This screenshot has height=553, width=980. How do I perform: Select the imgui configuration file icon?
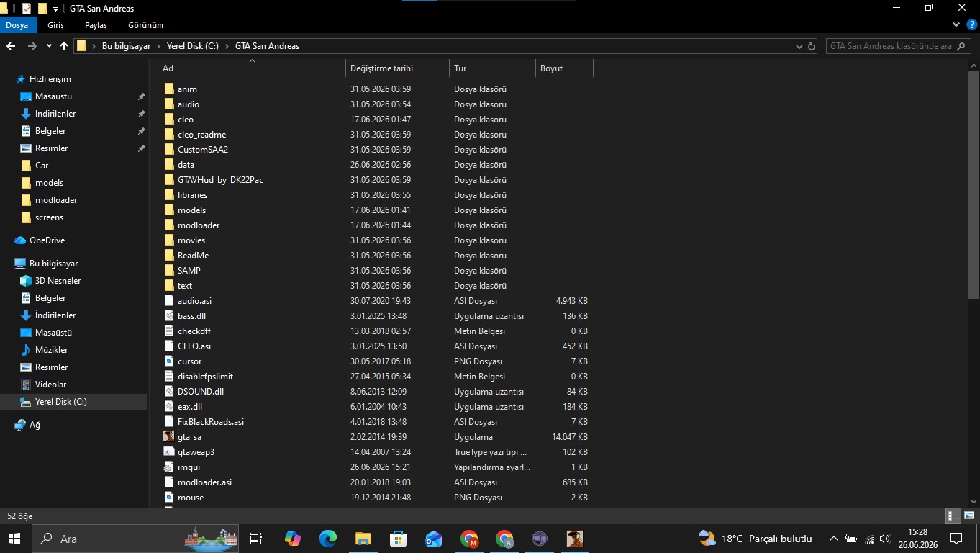click(x=169, y=467)
